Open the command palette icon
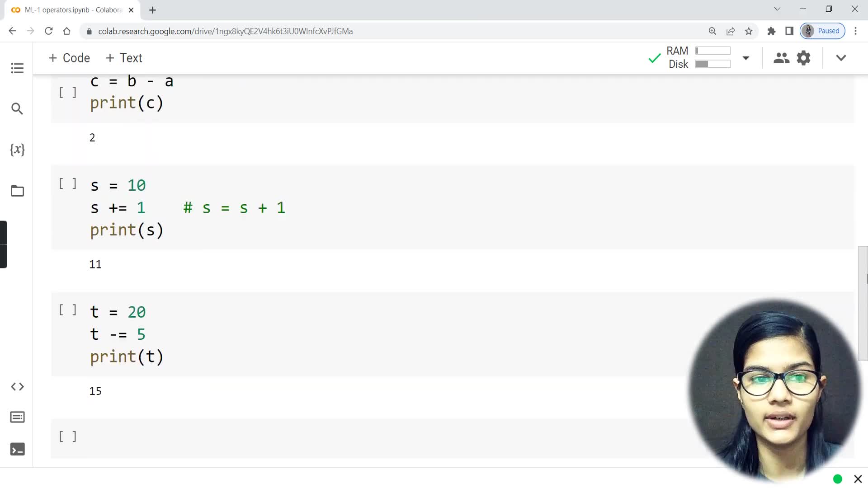This screenshot has height=488, width=868. [17, 417]
